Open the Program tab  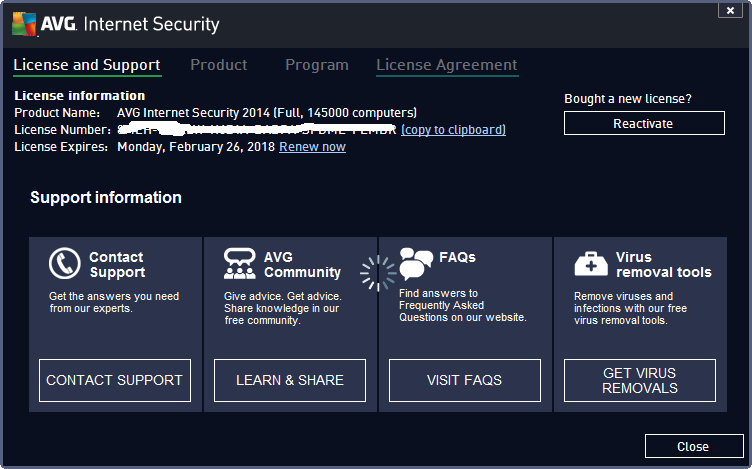317,65
